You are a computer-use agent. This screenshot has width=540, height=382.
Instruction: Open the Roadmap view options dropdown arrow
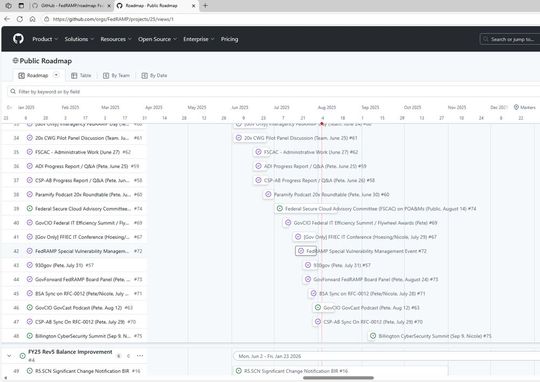56,75
